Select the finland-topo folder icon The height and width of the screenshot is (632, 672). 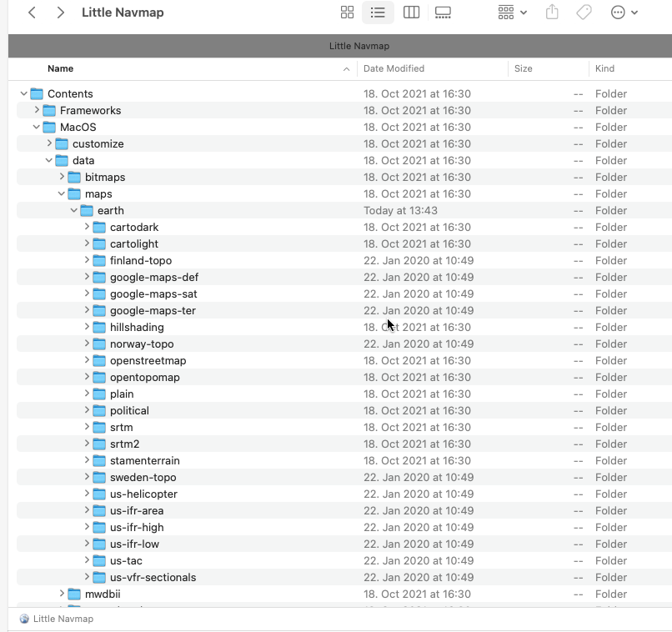click(x=99, y=260)
